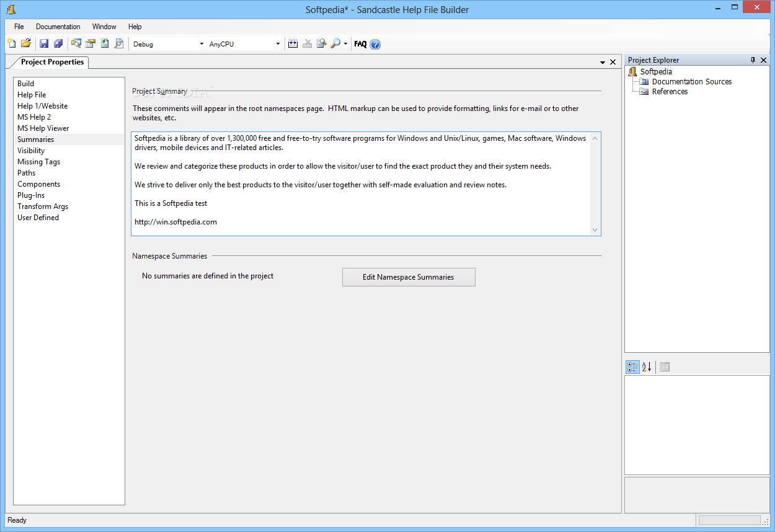Screen dimensions: 775x532
Task: Click the Build help file icon
Action: 293,43
